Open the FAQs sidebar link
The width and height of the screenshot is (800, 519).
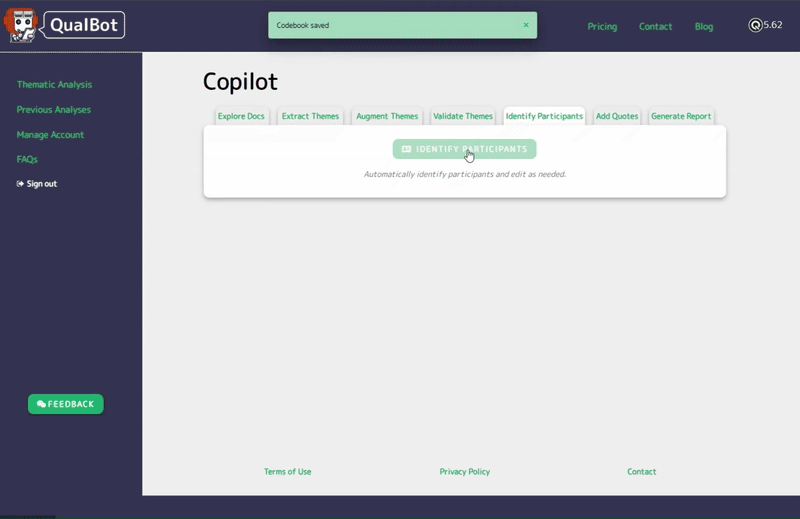tap(27, 160)
